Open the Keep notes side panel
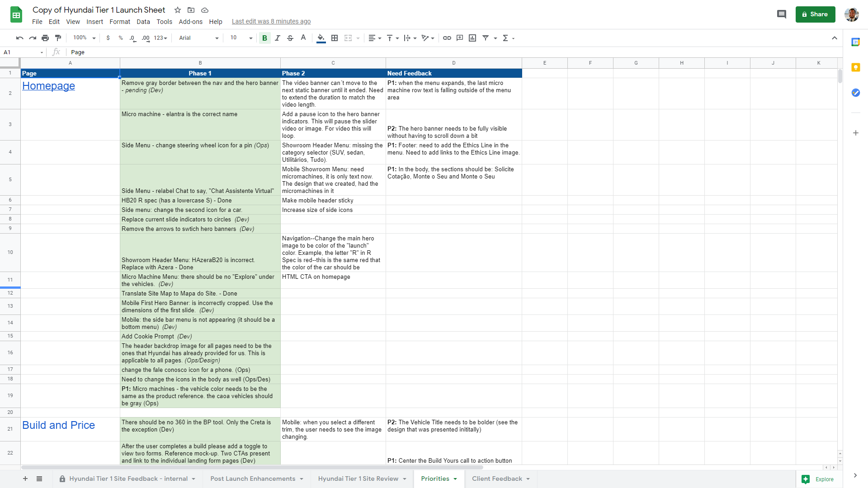This screenshot has width=868, height=488. [855, 67]
